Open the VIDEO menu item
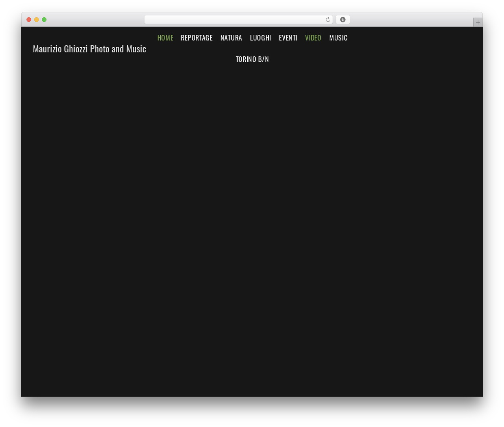Image resolution: width=504 pixels, height=427 pixels. pos(313,38)
